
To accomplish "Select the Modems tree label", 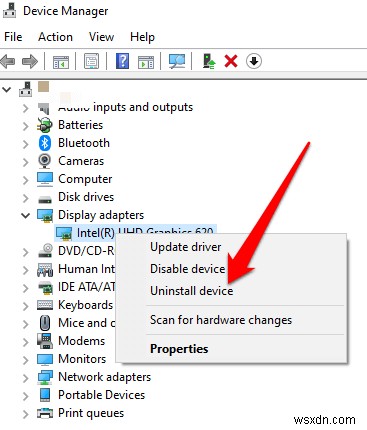I will point(81,341).
